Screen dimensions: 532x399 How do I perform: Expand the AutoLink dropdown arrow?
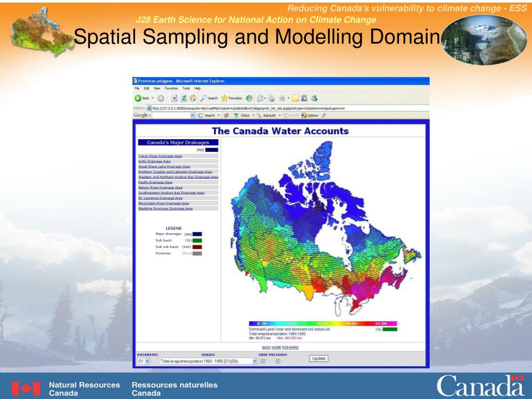280,115
